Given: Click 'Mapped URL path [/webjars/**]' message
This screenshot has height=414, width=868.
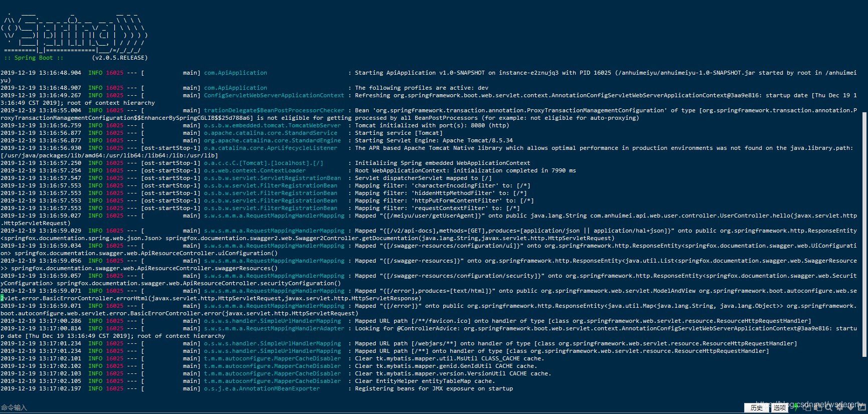Looking at the screenshot, I should coord(576,343).
